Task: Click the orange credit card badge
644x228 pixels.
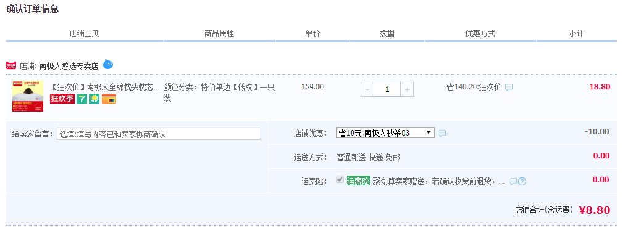Action: pos(109,99)
